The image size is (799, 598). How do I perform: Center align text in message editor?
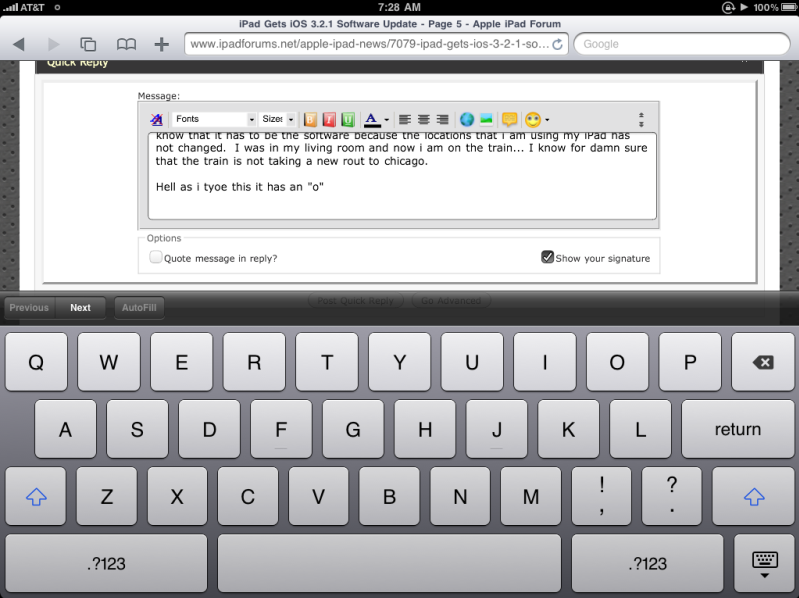(423, 119)
